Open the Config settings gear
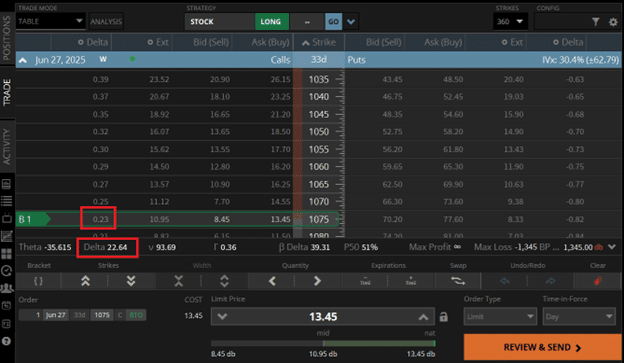The width and height of the screenshot is (624, 363). point(613,22)
